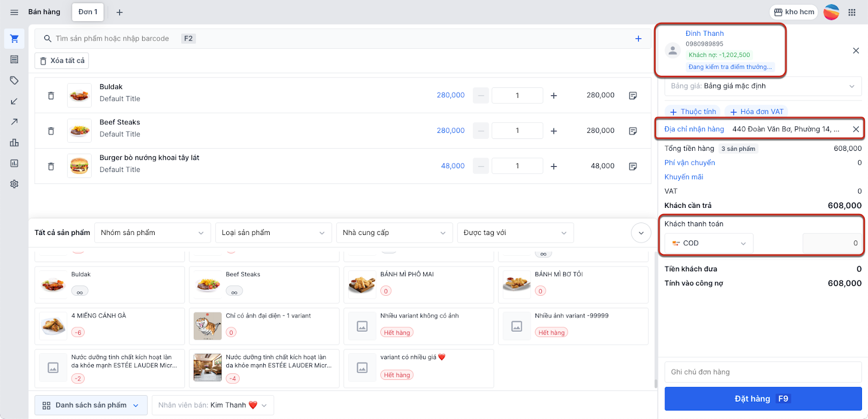Open the Được tag với dropdown
This screenshot has height=419, width=868.
pos(515,233)
